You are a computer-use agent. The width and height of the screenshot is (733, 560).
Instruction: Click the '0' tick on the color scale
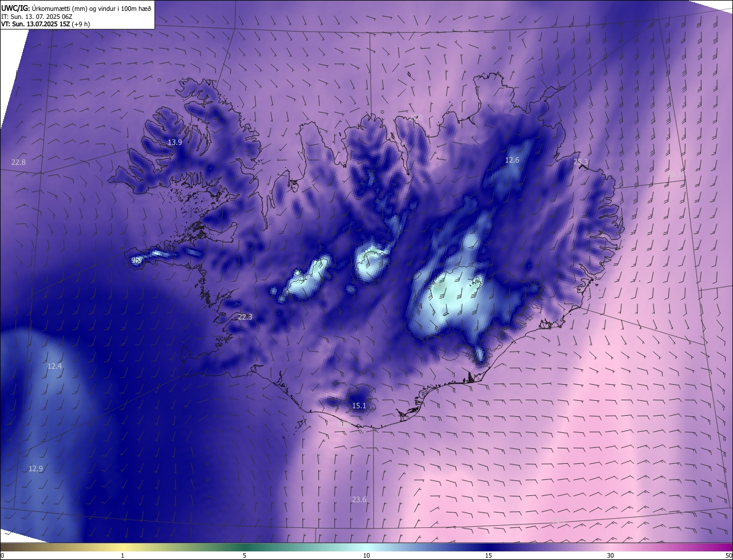point(2,555)
